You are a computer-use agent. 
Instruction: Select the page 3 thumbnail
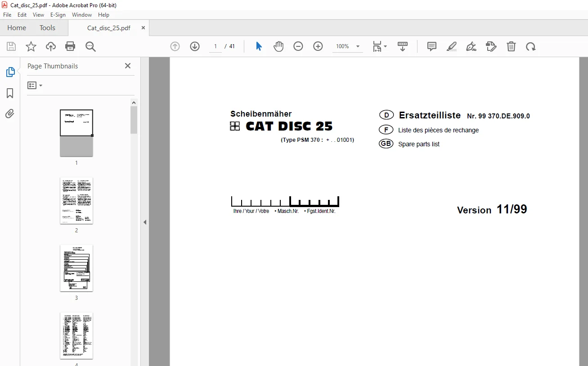tap(76, 268)
